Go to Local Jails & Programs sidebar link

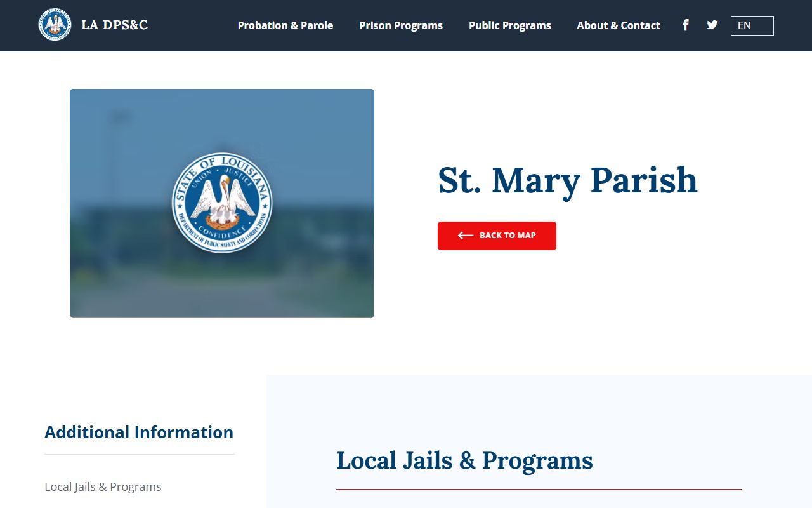pyautogui.click(x=103, y=486)
